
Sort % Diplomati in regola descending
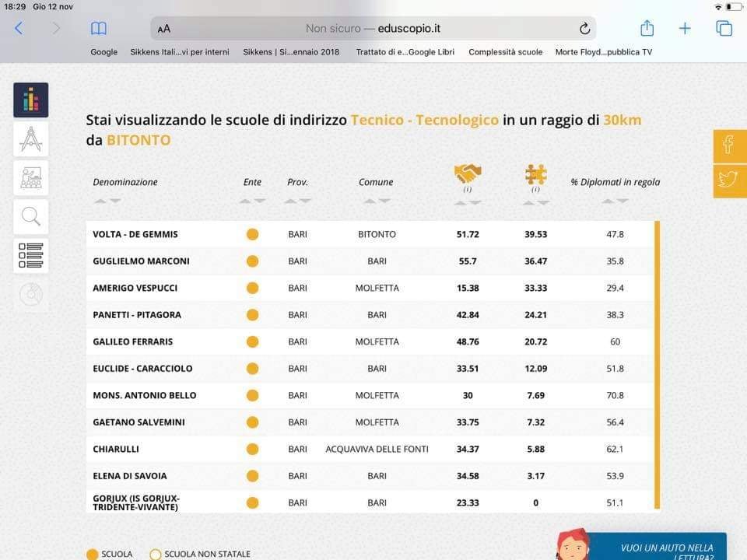pos(622,201)
